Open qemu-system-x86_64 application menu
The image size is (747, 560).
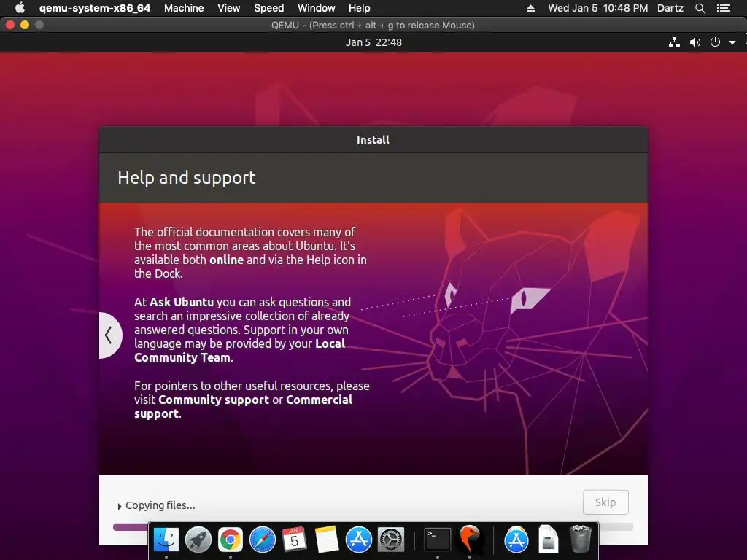(x=94, y=8)
